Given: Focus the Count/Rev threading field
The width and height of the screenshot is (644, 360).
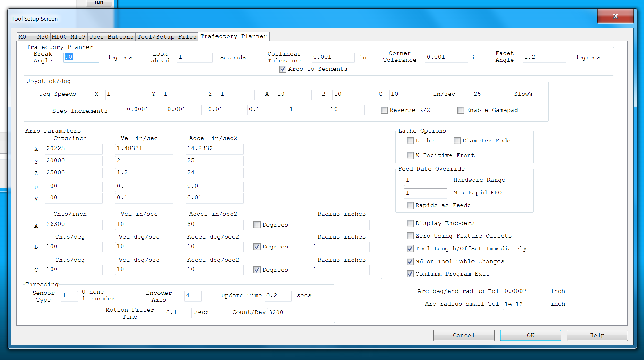Looking at the screenshot, I should (280, 312).
